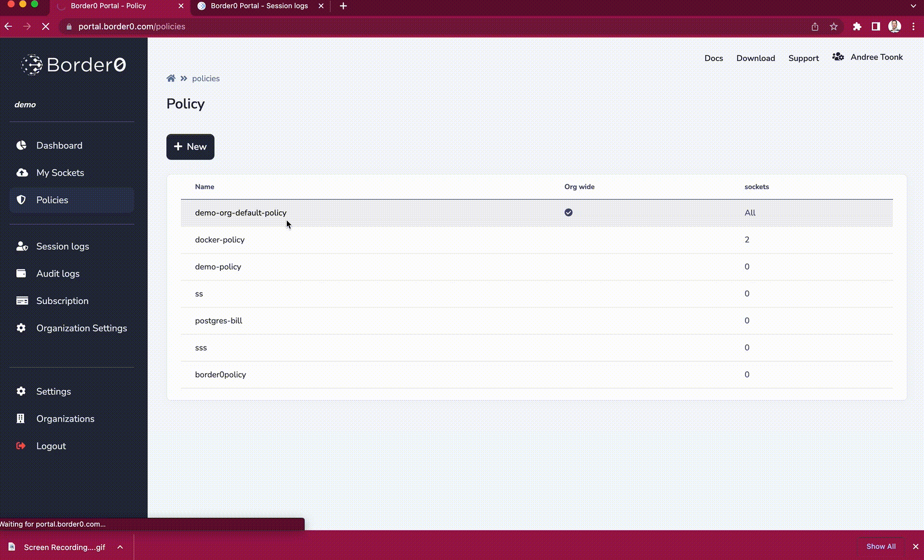This screenshot has width=924, height=560.
Task: Open the docker-policy row
Action: (x=220, y=240)
